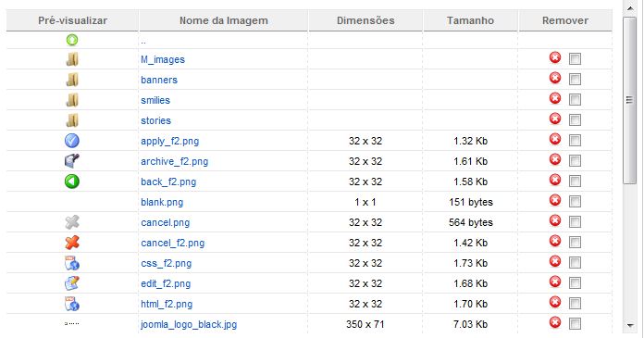
Task: Click the scrollbar down arrow
Action: pos(630,325)
